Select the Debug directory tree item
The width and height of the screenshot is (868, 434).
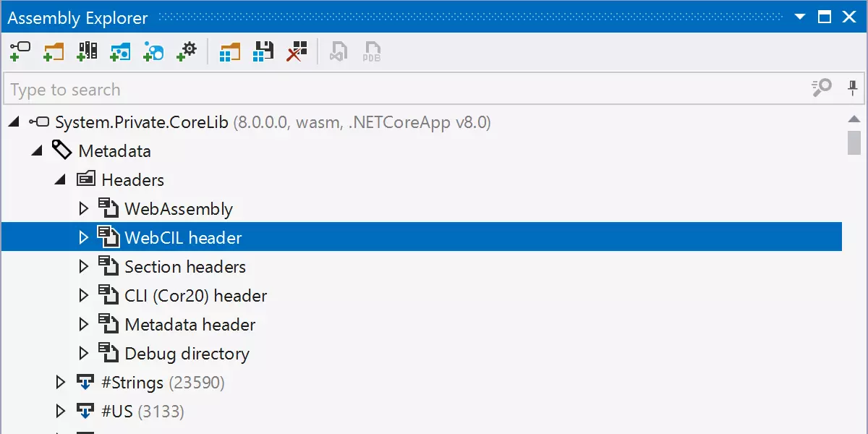[187, 354]
